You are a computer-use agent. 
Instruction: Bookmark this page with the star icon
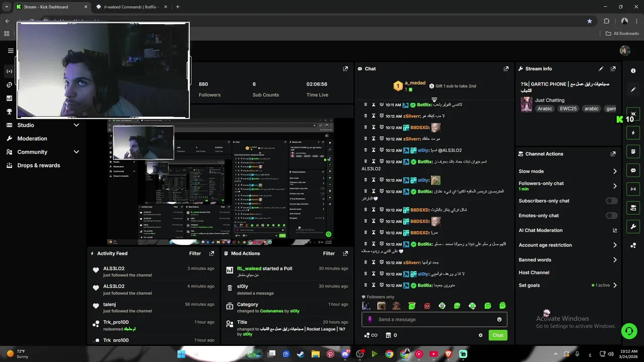tap(590, 21)
